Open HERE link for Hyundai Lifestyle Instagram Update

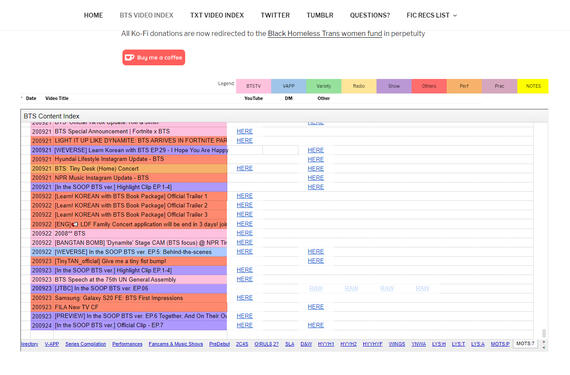[316, 160]
